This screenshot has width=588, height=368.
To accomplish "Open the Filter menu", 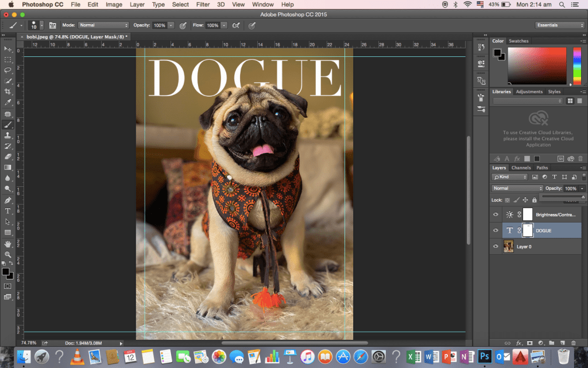I will [203, 5].
